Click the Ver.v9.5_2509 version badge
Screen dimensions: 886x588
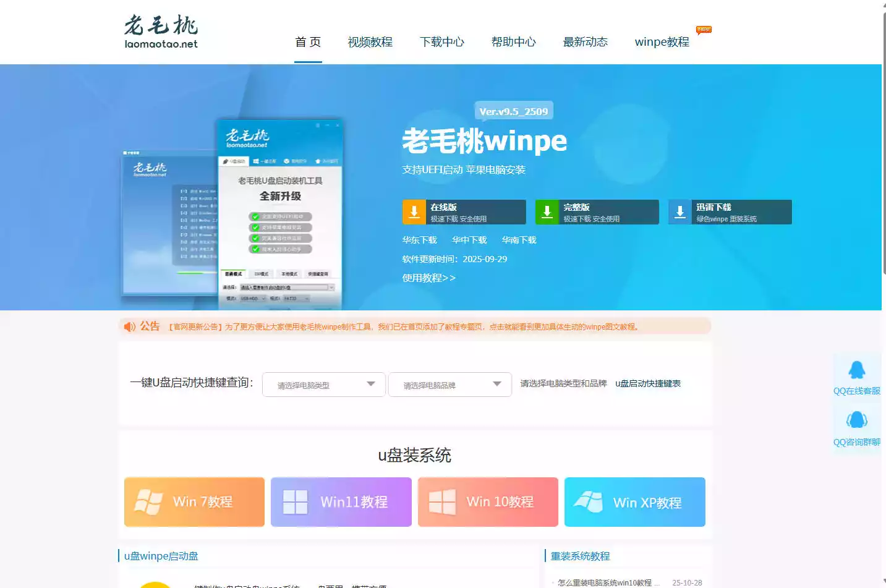(x=514, y=111)
